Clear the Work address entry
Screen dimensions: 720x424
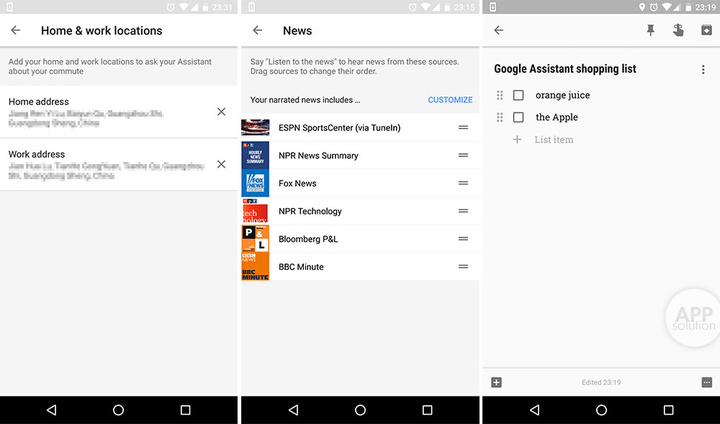click(221, 164)
